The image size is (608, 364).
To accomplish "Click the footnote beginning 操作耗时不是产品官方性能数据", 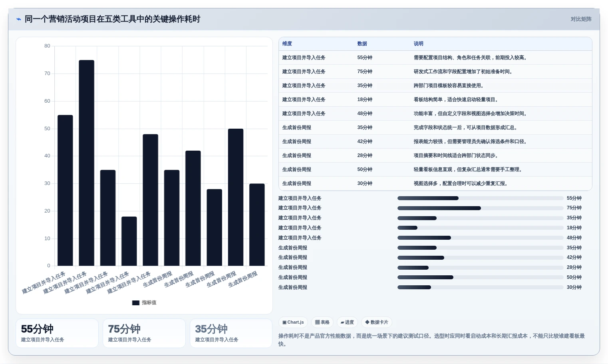I will [x=432, y=340].
